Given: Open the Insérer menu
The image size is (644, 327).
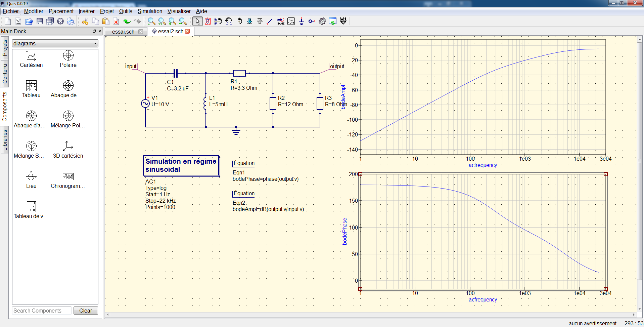Looking at the screenshot, I should click(87, 11).
